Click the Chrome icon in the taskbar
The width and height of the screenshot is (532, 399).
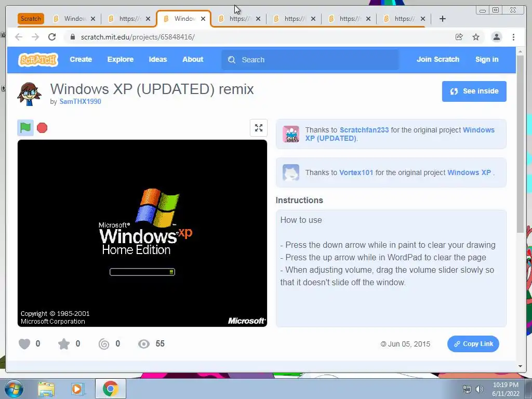(x=110, y=389)
